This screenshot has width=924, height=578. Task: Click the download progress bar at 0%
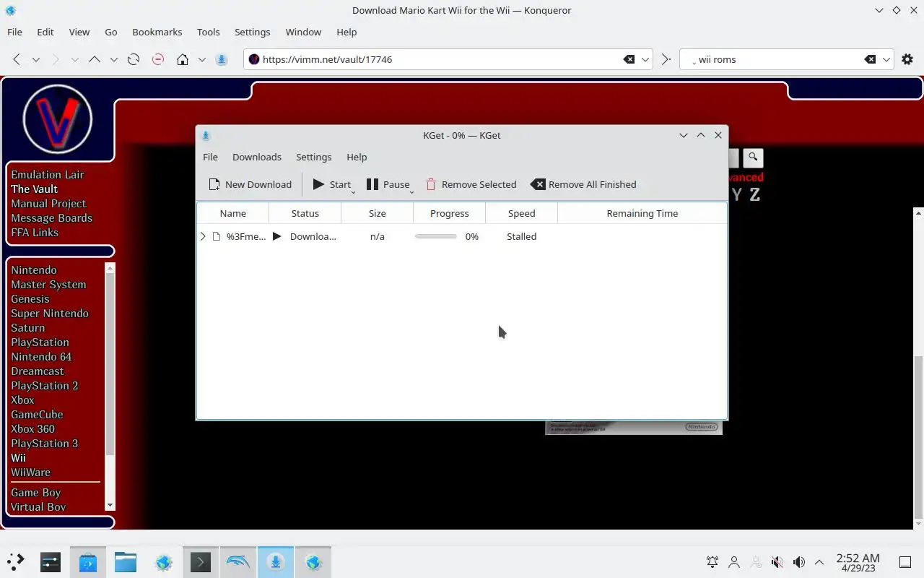[x=436, y=236]
